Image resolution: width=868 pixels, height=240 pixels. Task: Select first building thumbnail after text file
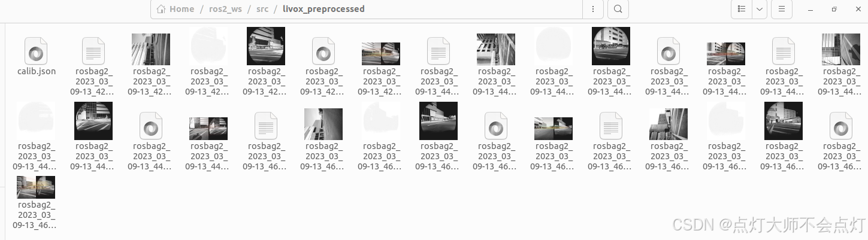pyautogui.click(x=151, y=49)
